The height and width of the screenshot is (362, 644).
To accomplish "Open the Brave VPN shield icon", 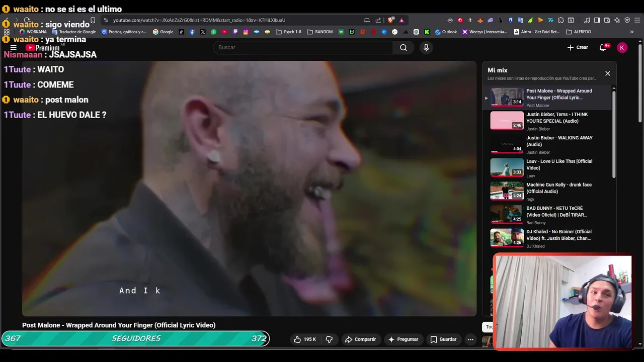I will 627,20.
